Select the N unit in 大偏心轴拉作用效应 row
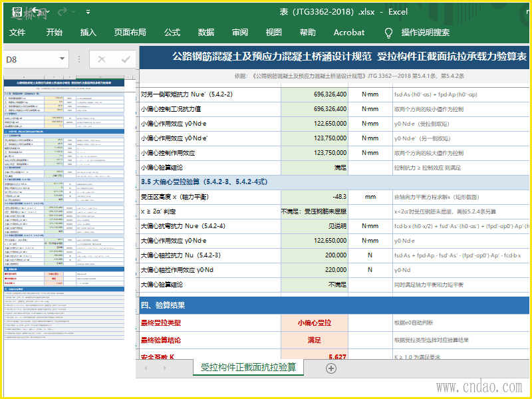 point(370,270)
